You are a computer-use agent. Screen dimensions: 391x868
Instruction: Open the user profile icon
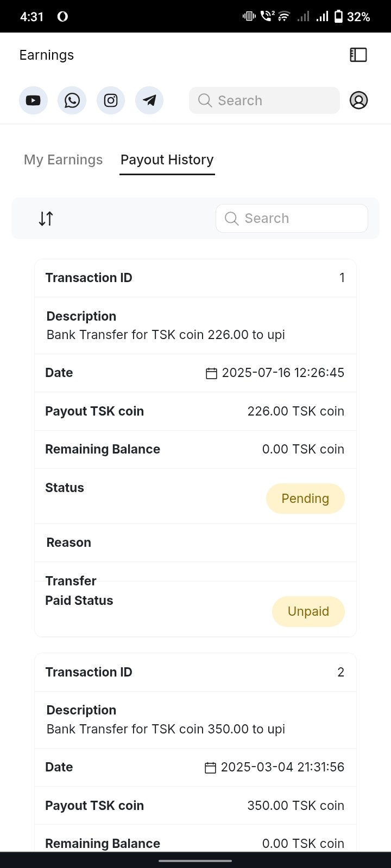click(x=358, y=100)
